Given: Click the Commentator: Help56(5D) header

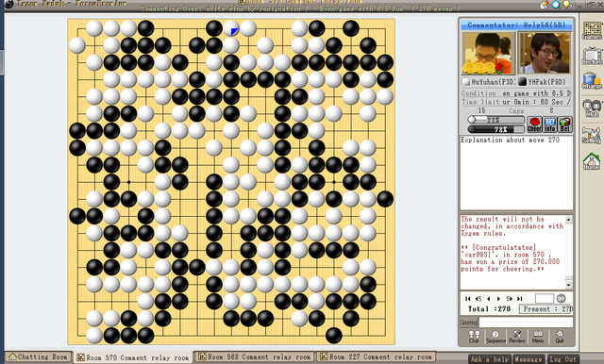Looking at the screenshot, I should pos(516,25).
